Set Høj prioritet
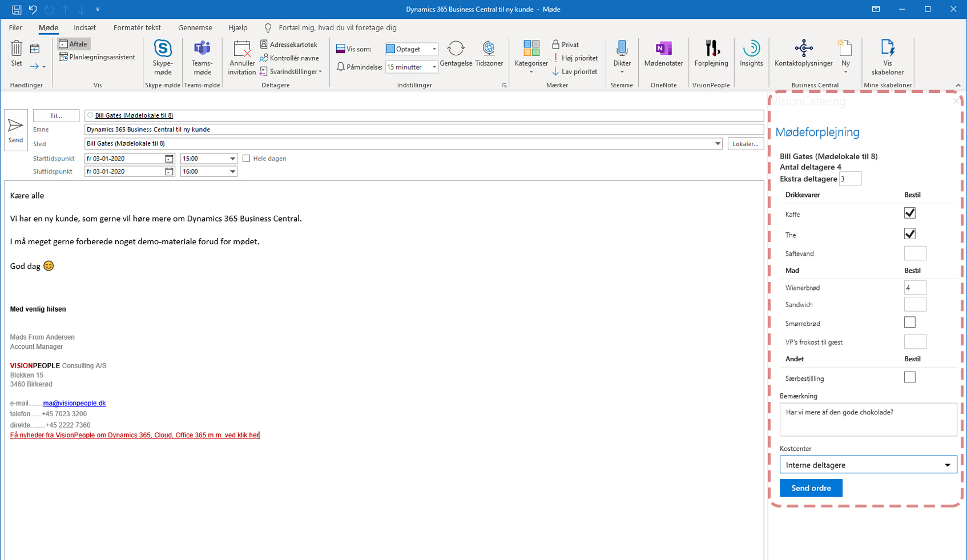967x560 pixels. (575, 58)
